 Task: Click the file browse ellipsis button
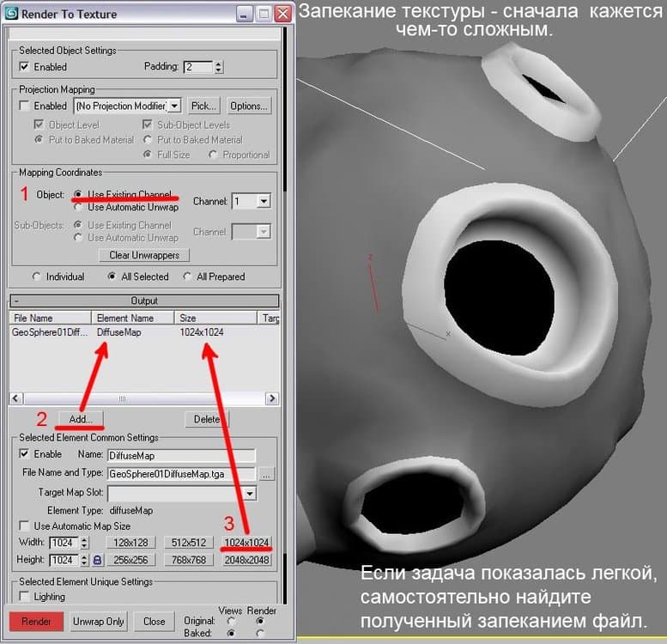[x=267, y=474]
